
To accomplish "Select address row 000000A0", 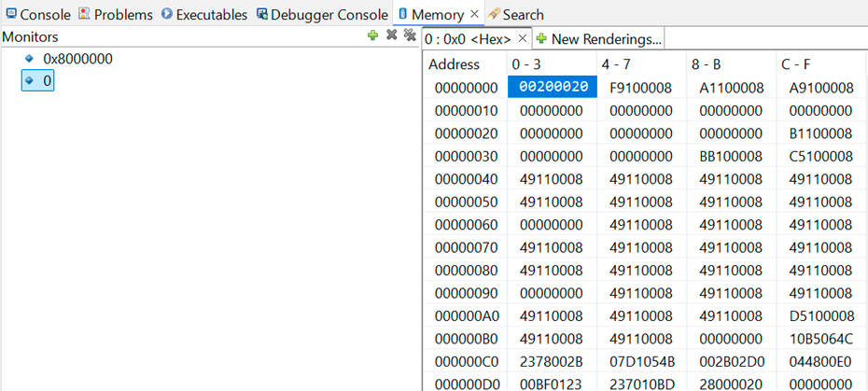I will [x=467, y=315].
